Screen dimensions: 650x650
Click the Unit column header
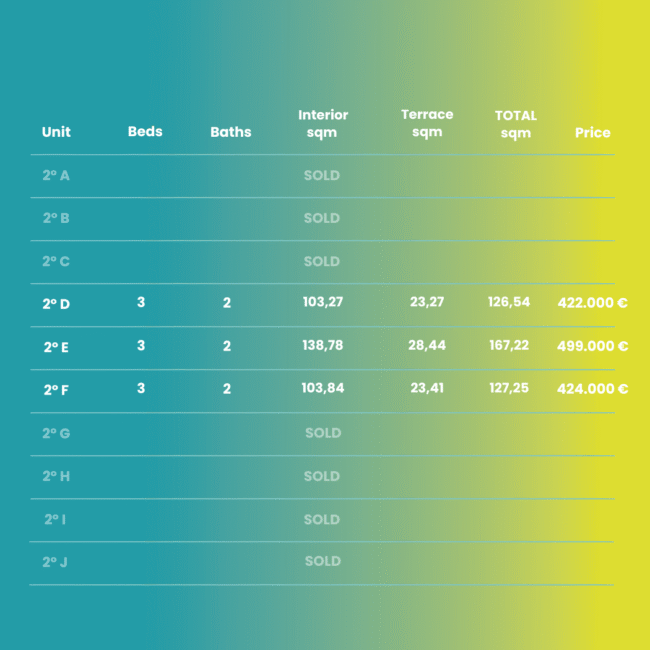pos(56,132)
